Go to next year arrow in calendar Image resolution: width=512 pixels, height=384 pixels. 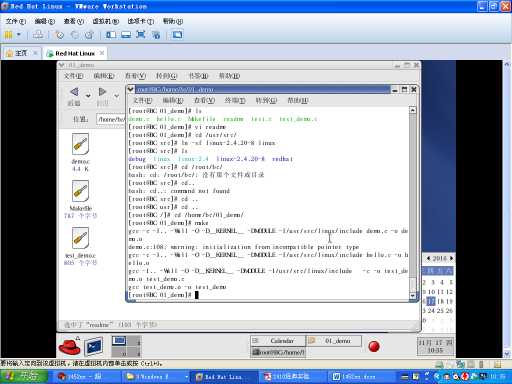click(451, 258)
